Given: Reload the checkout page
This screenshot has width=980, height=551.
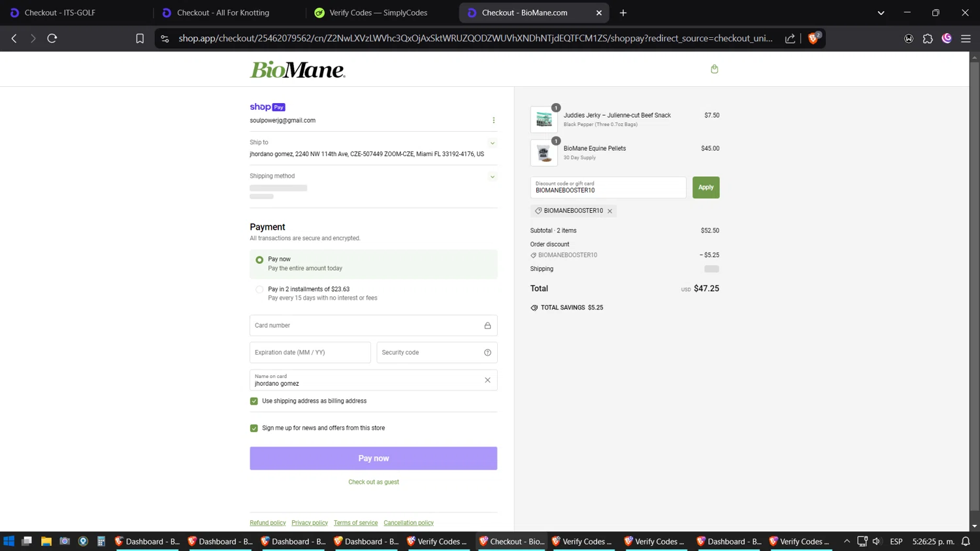Looking at the screenshot, I should coord(52,39).
